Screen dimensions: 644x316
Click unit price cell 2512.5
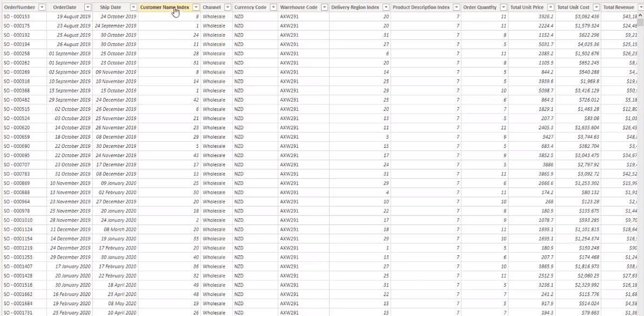532,275
